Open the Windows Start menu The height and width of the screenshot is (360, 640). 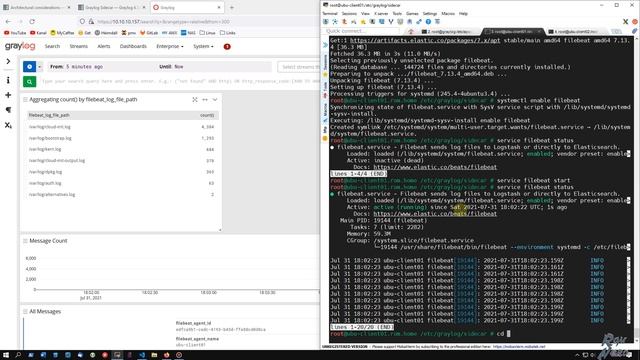[x=6, y=355]
